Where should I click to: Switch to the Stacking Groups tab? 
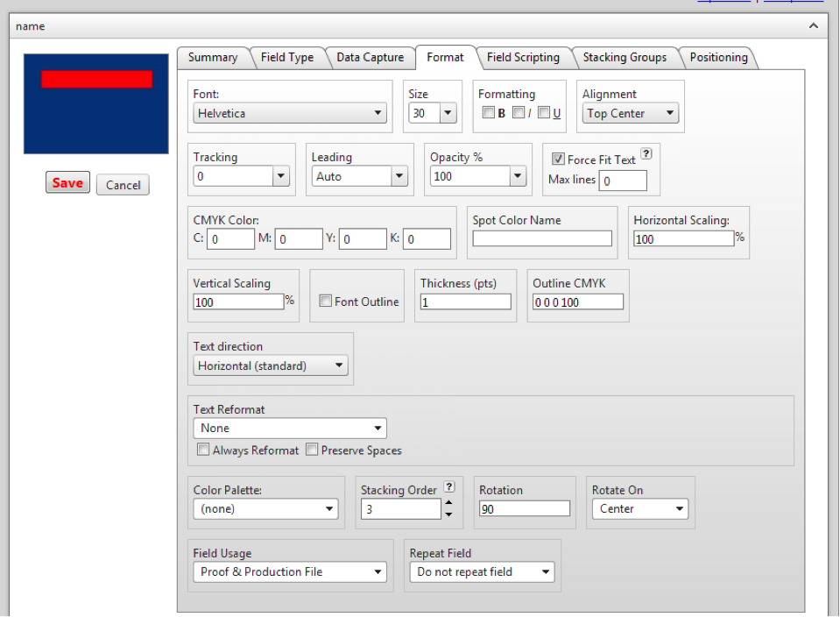[625, 57]
